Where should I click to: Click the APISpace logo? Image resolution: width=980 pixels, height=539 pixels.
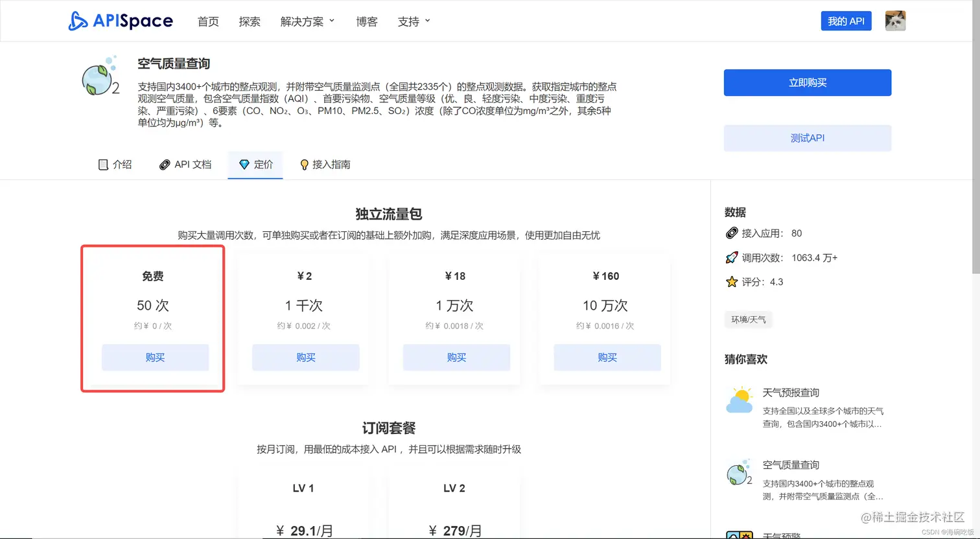click(x=121, y=21)
